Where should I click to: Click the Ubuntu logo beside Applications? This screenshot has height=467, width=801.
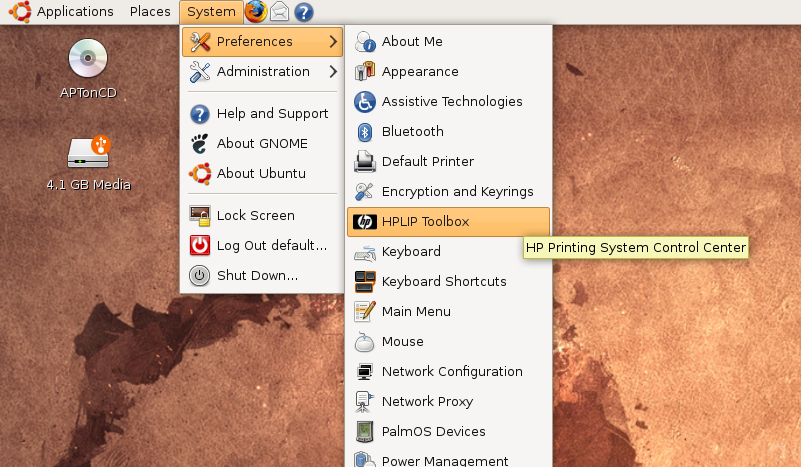[x=20, y=12]
